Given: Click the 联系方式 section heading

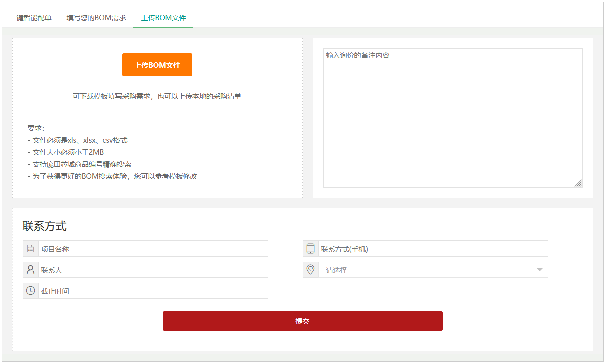Looking at the screenshot, I should point(44,226).
